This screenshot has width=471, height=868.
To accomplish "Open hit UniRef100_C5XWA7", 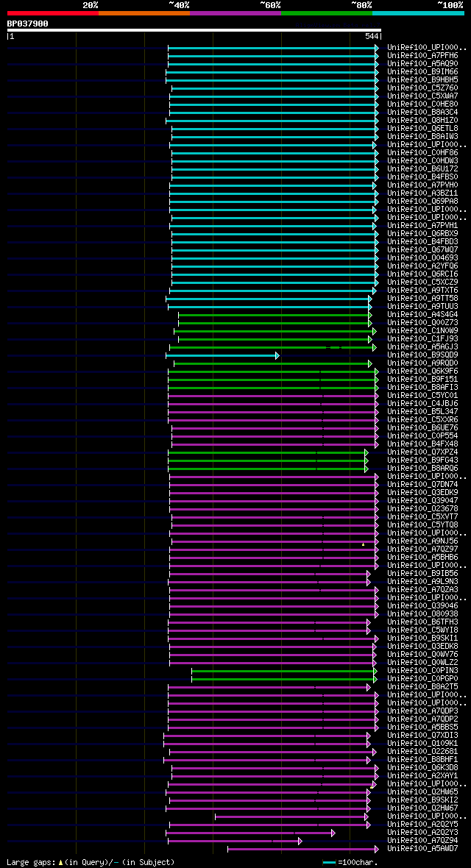I will click(x=422, y=96).
